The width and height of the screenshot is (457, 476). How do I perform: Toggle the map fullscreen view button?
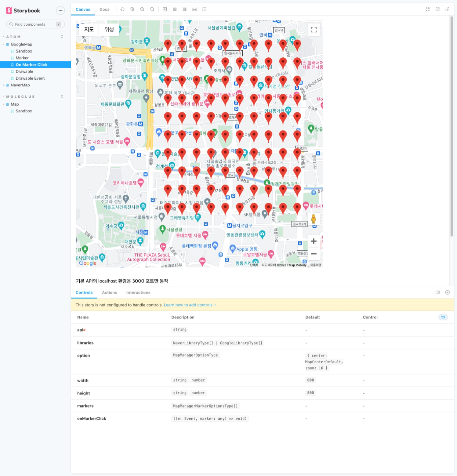[314, 30]
